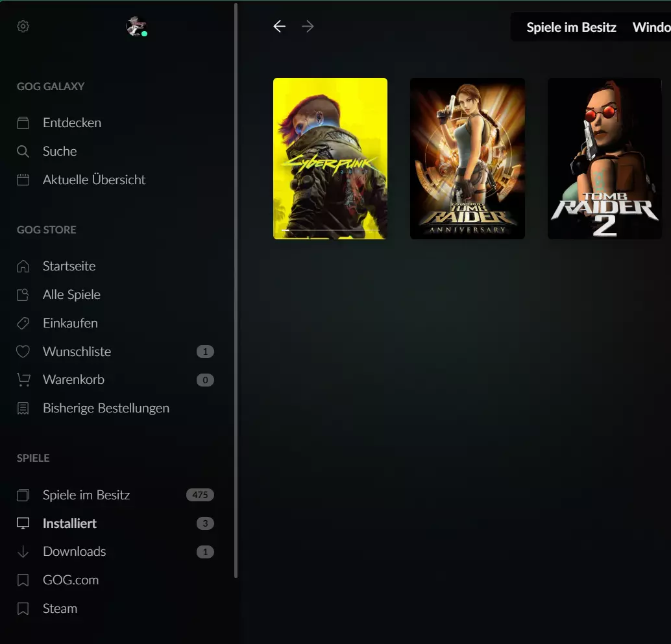671x644 pixels.
Task: Click the green online status dot
Action: click(145, 34)
